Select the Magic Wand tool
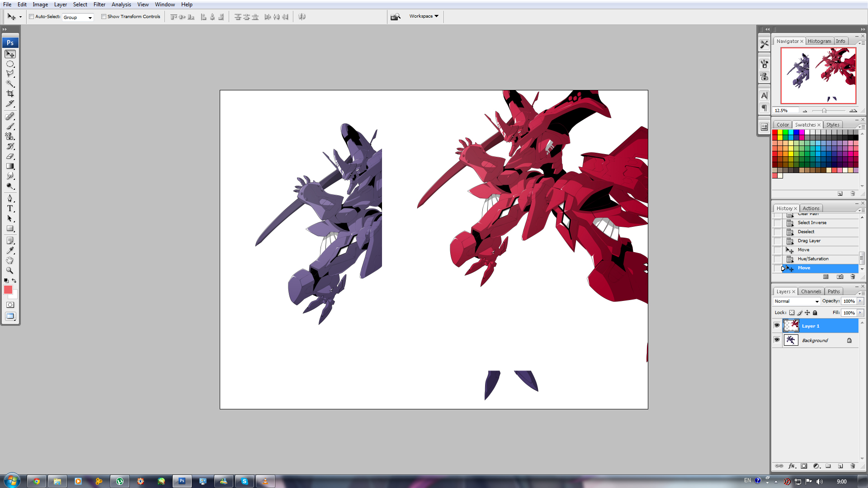The height and width of the screenshot is (488, 868). click(10, 84)
